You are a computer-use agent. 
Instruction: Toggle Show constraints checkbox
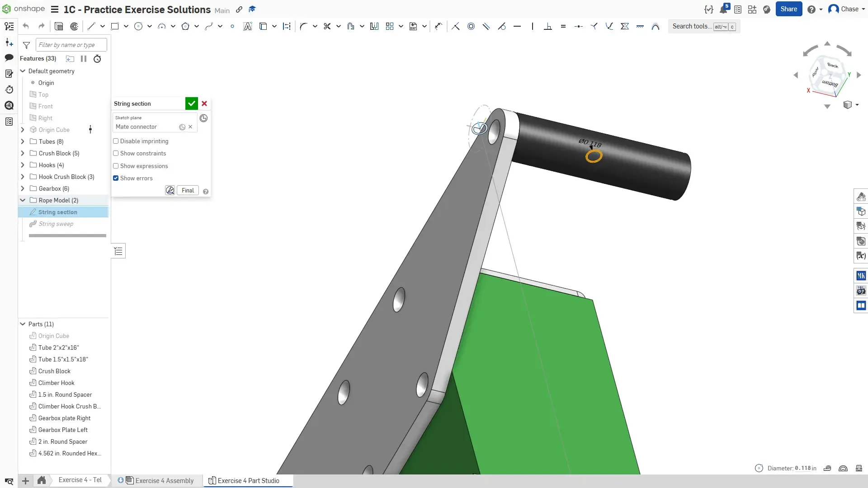tap(116, 153)
